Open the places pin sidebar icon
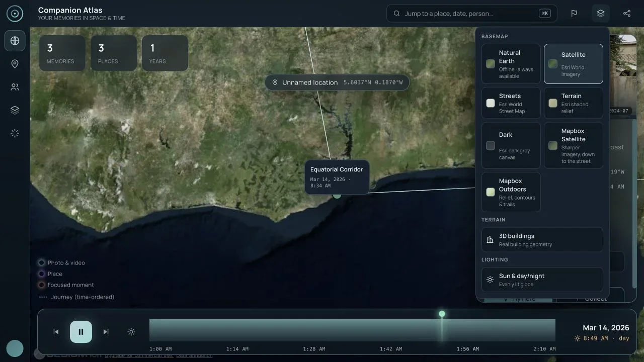This screenshot has height=362, width=644. coord(15,64)
